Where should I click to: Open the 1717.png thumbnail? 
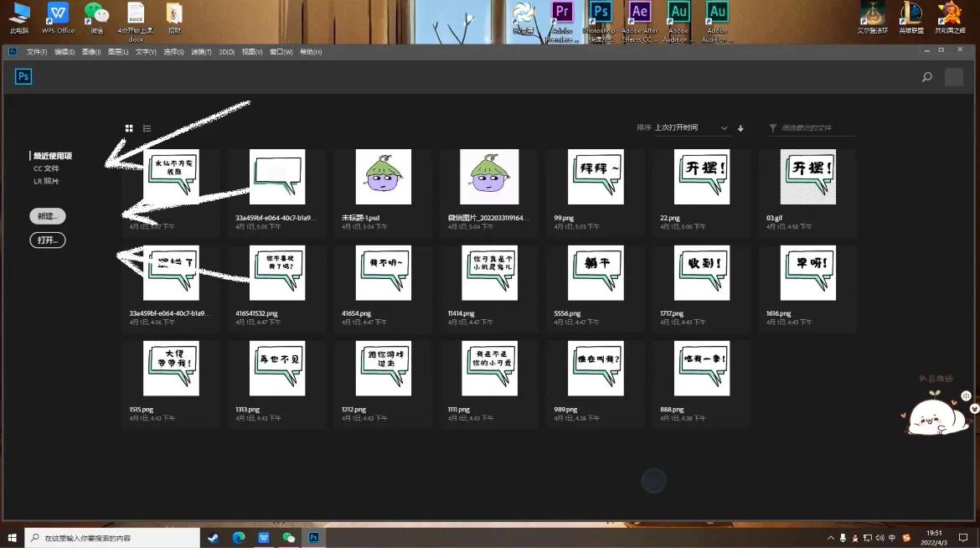702,273
